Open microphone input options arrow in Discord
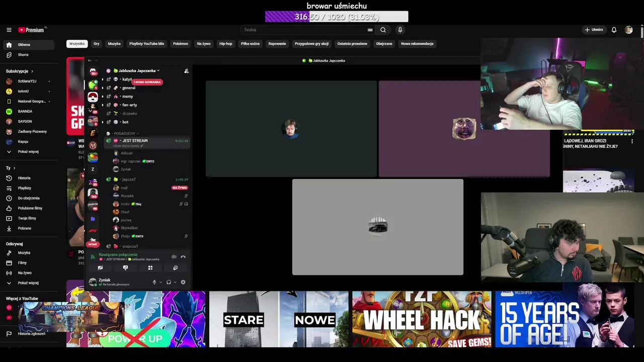 [x=160, y=282]
